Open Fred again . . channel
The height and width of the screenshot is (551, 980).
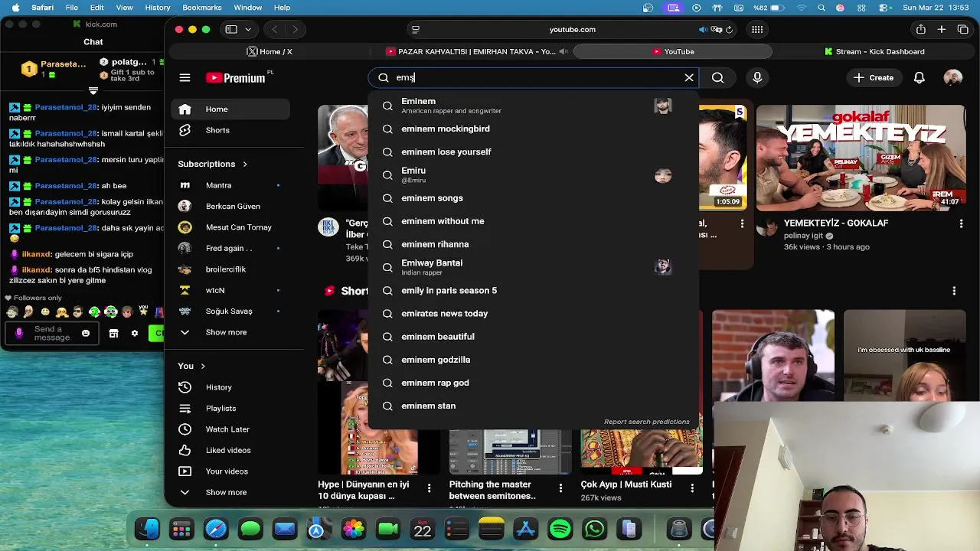point(230,248)
